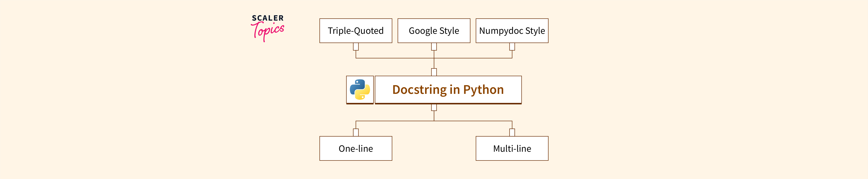Click the Python logo icon

click(360, 89)
